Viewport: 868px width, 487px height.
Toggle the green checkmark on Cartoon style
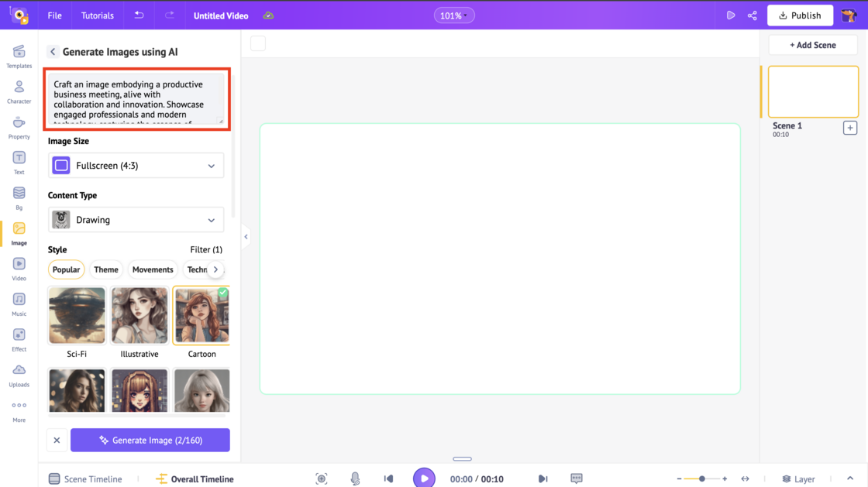(223, 294)
